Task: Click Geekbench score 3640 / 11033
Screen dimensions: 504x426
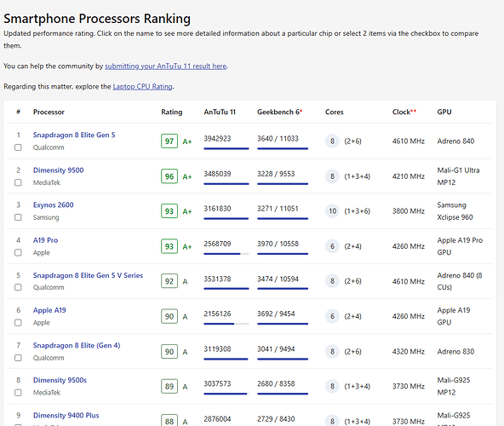Action: tap(278, 139)
